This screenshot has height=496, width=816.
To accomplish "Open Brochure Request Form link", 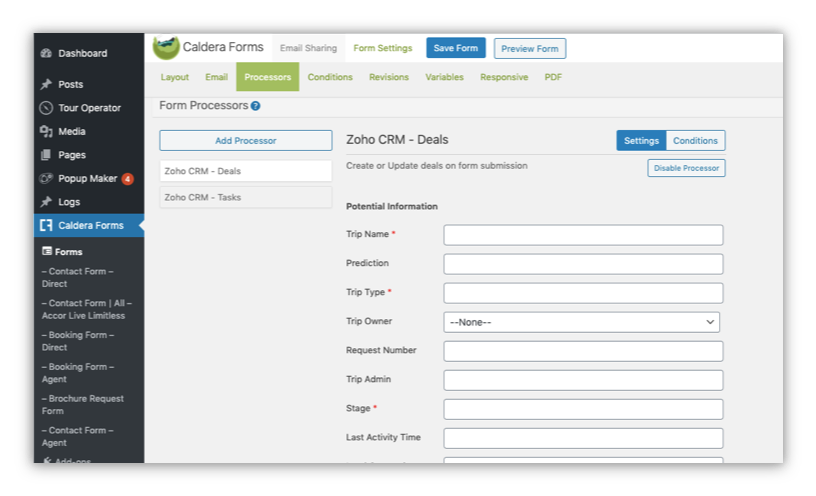I will (x=83, y=404).
